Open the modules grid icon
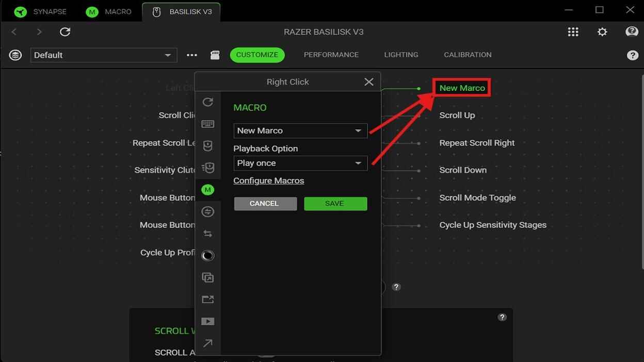644x362 pixels. [x=573, y=32]
